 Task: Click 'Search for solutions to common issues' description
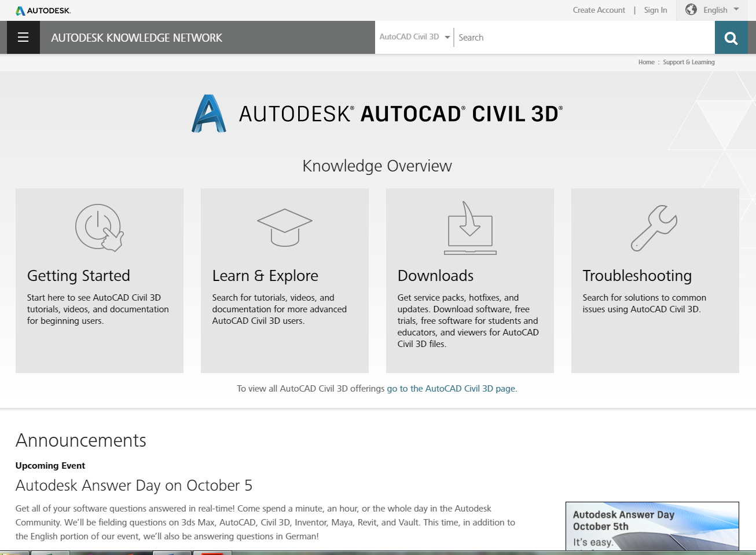644,304
